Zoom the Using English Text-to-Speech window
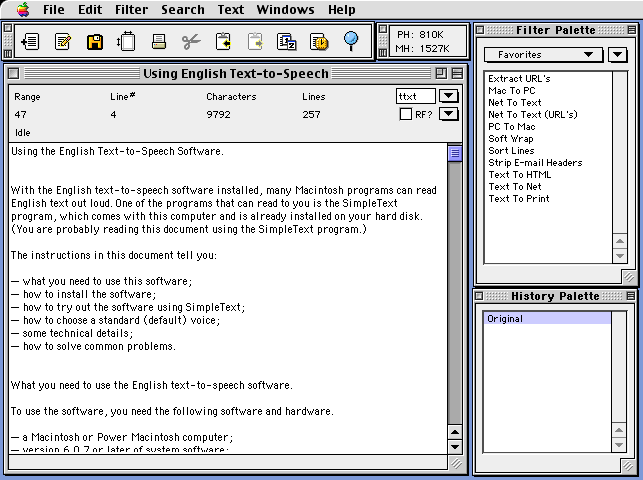 point(441,73)
